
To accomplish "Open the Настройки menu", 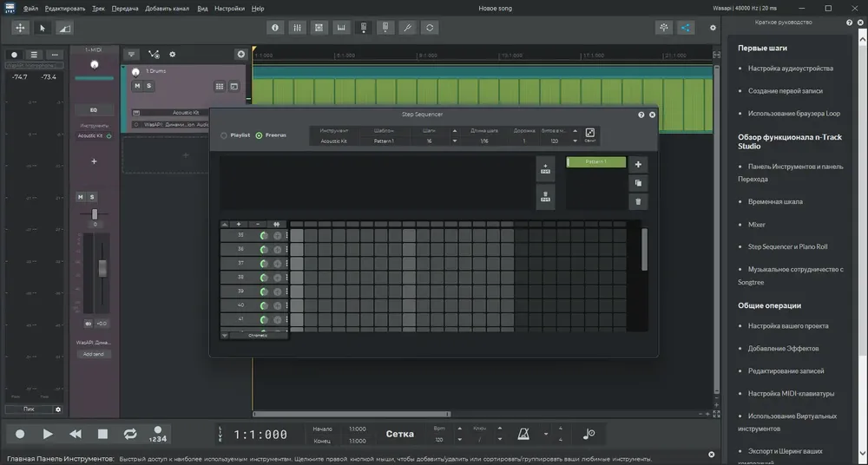I will (x=229, y=9).
